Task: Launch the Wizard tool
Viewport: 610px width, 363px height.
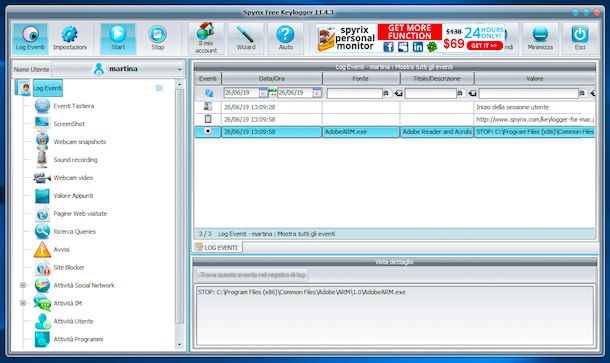Action: tap(246, 38)
